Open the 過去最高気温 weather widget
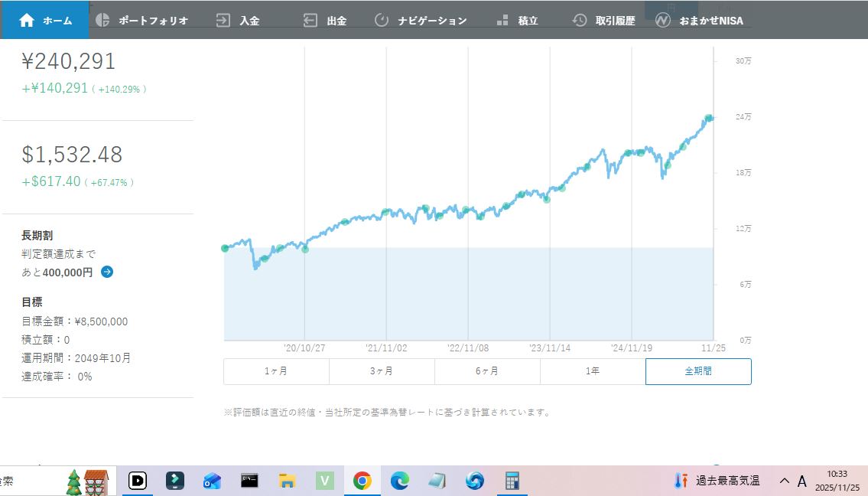The height and width of the screenshot is (496, 868). 717,481
